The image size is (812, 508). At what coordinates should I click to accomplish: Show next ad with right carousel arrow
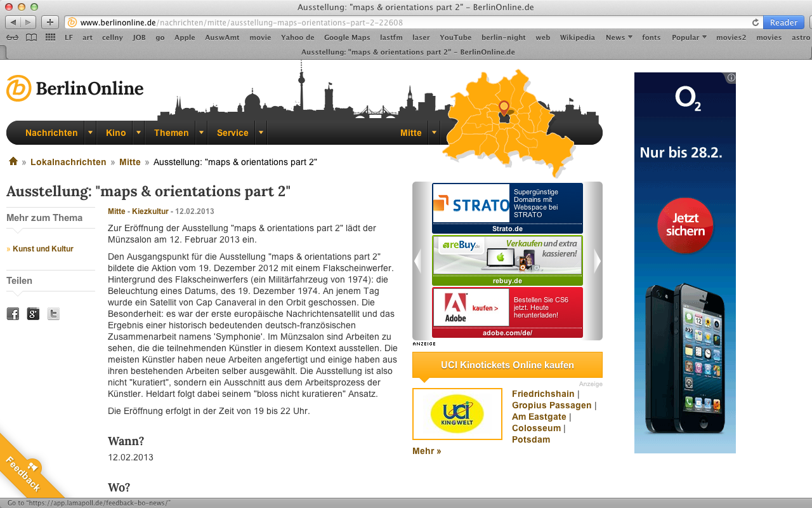point(597,261)
